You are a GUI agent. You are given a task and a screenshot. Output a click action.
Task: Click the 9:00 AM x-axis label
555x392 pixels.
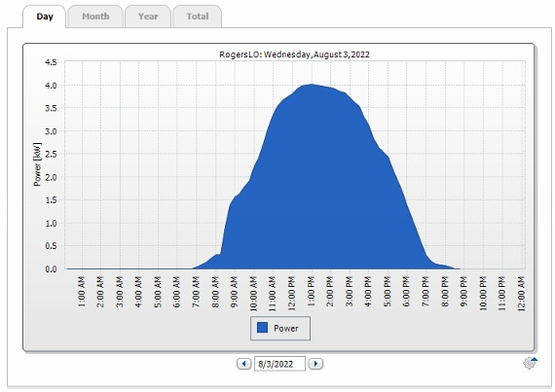pyautogui.click(x=235, y=292)
